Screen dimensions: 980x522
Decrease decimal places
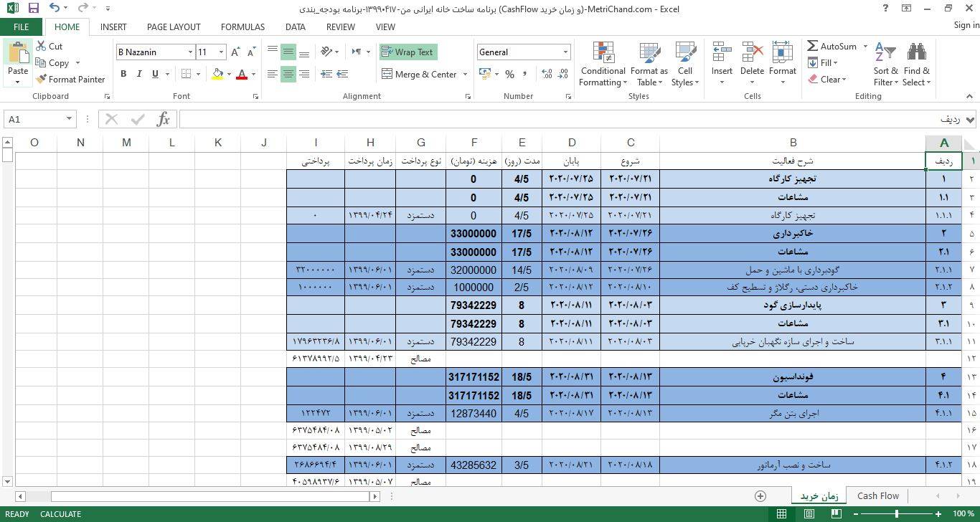point(563,74)
